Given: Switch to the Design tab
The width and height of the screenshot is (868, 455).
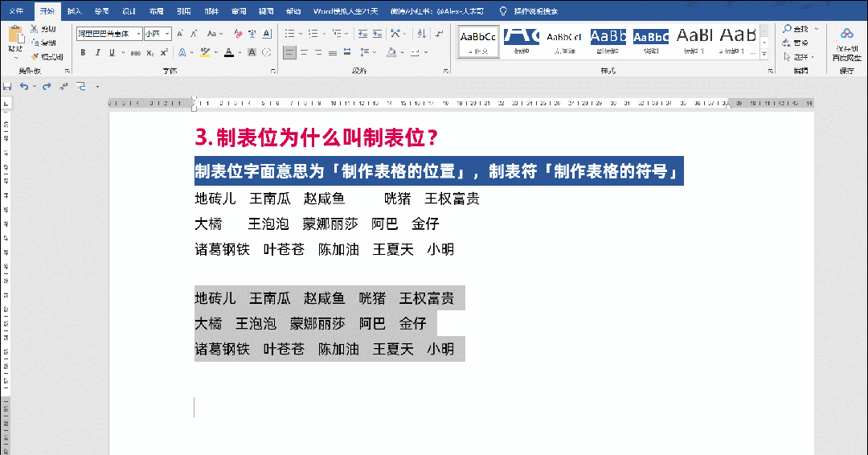Looking at the screenshot, I should (129, 11).
